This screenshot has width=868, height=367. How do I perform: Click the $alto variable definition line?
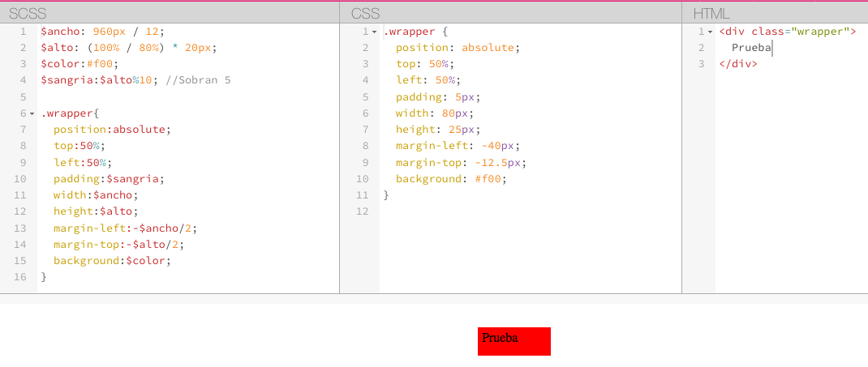point(129,48)
